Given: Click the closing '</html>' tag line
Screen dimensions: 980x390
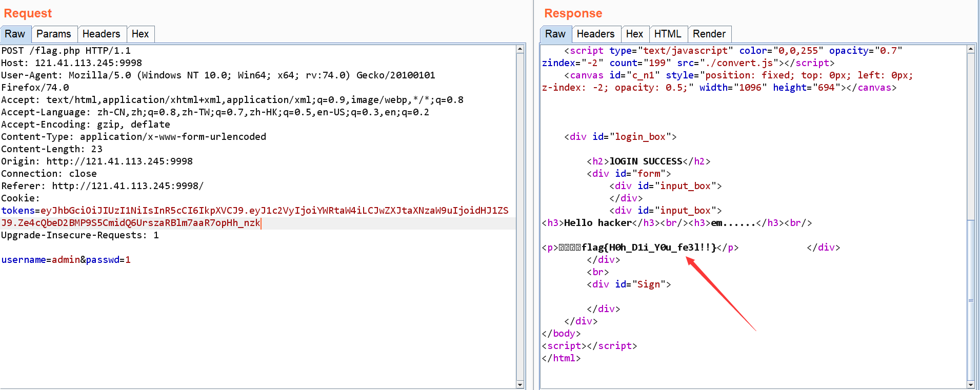Looking at the screenshot, I should (x=561, y=358).
